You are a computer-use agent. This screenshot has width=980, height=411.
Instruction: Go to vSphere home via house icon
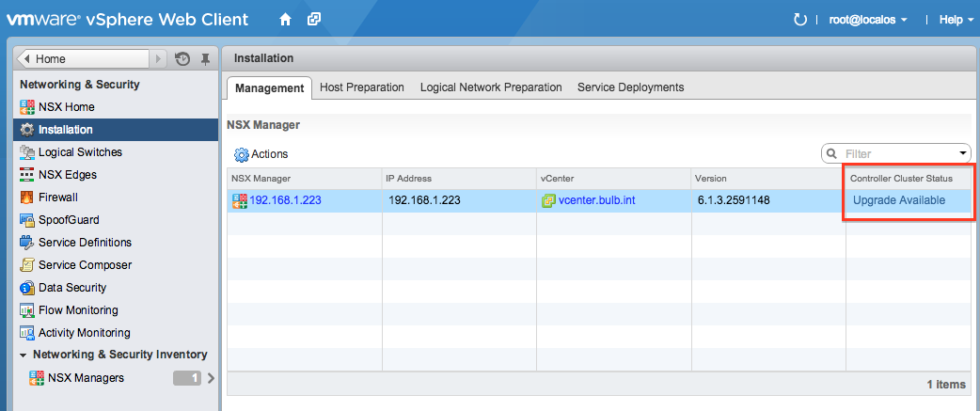(x=286, y=20)
